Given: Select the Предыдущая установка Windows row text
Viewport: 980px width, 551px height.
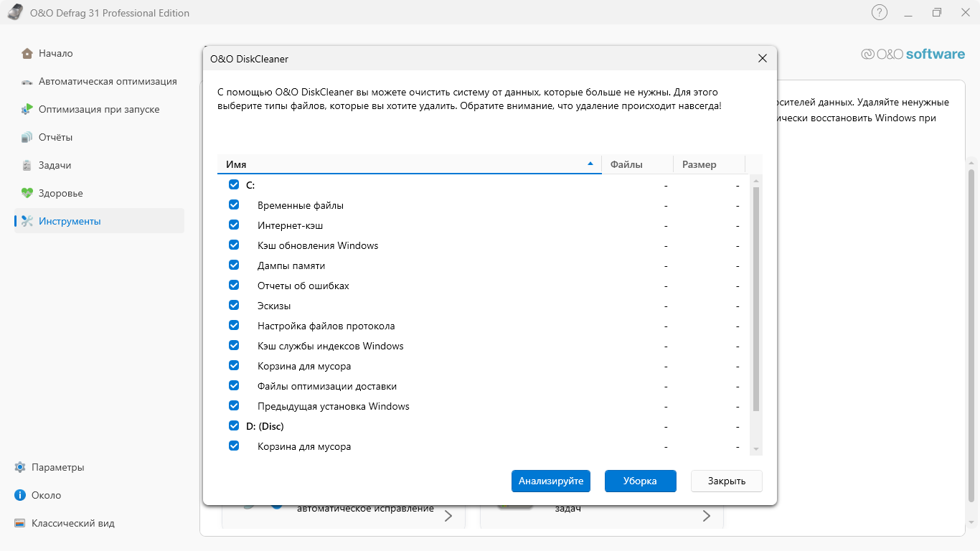Looking at the screenshot, I should click(334, 406).
